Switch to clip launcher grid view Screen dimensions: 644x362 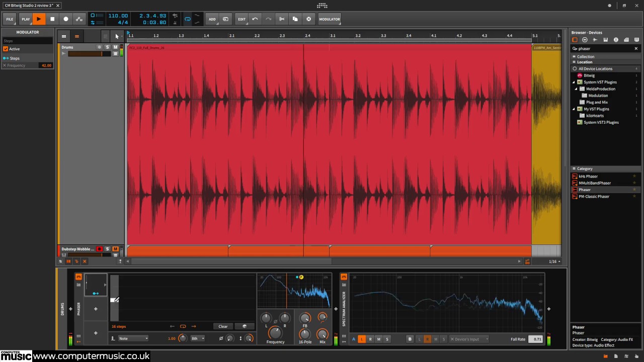64,36
